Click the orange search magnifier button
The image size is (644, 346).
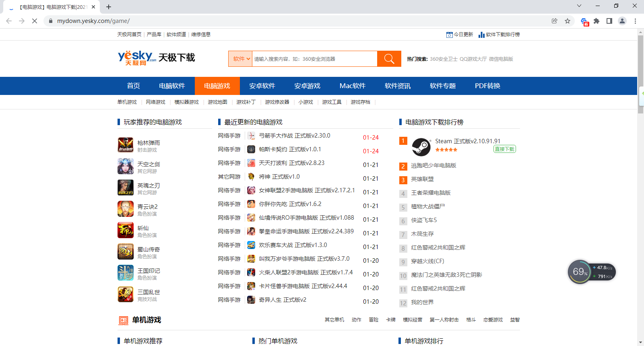coord(389,59)
